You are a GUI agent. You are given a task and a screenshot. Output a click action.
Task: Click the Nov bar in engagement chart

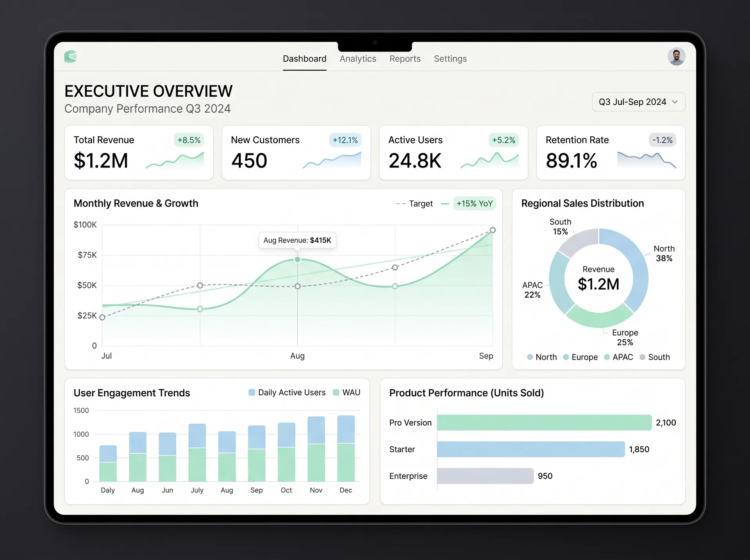click(316, 449)
